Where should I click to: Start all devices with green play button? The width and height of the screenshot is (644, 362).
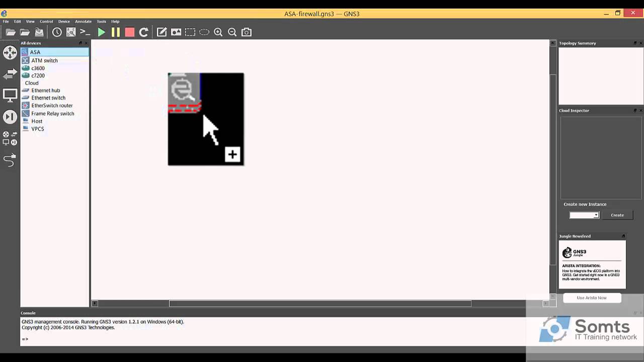coord(101,32)
